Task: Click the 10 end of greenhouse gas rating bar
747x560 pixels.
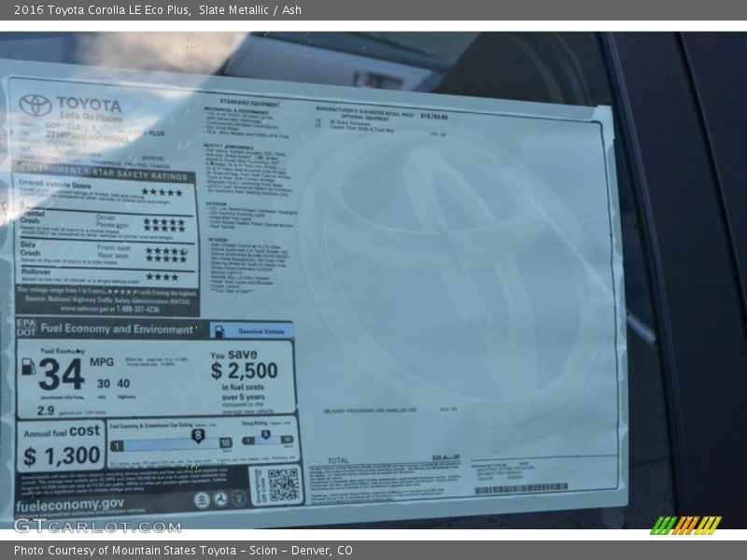Action: pyautogui.click(x=226, y=442)
